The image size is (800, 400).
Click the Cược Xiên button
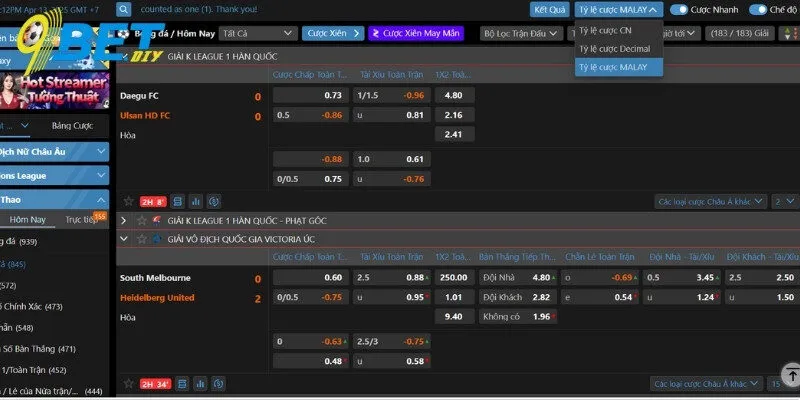click(333, 34)
